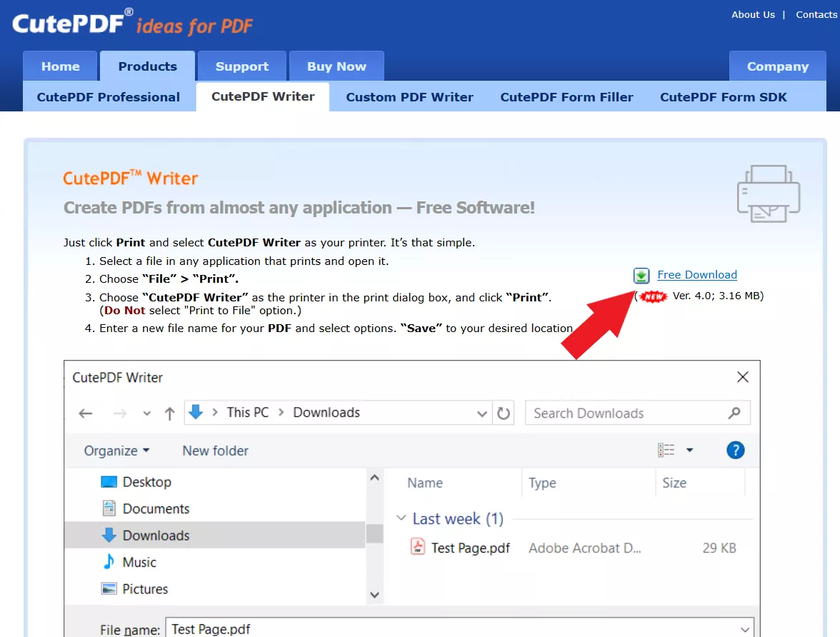Click the green Free Download arrow icon

pyautogui.click(x=641, y=275)
